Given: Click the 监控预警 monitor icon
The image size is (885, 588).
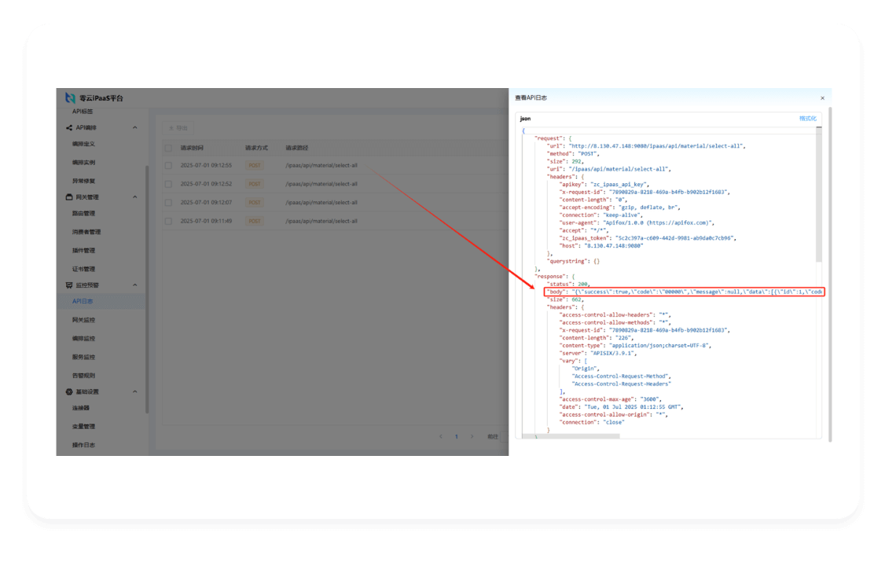Looking at the screenshot, I should [68, 285].
